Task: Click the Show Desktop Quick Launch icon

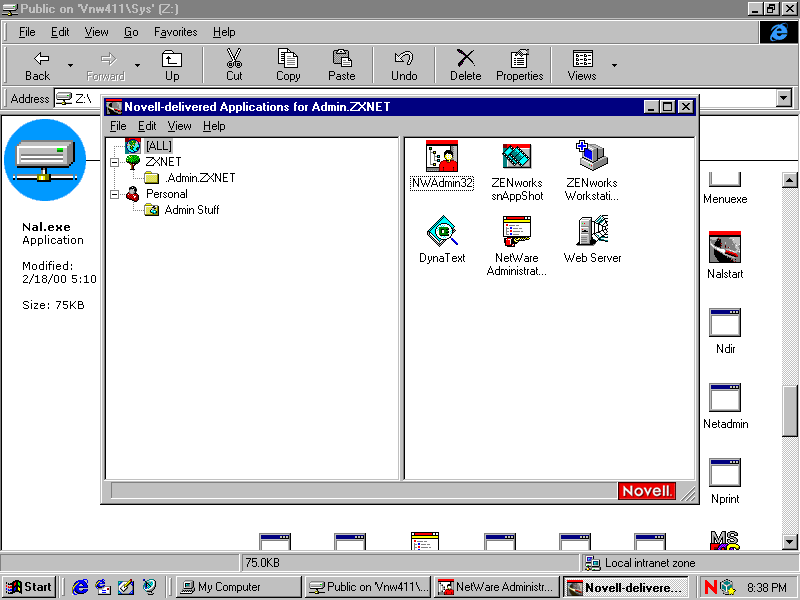Action: tap(126, 587)
